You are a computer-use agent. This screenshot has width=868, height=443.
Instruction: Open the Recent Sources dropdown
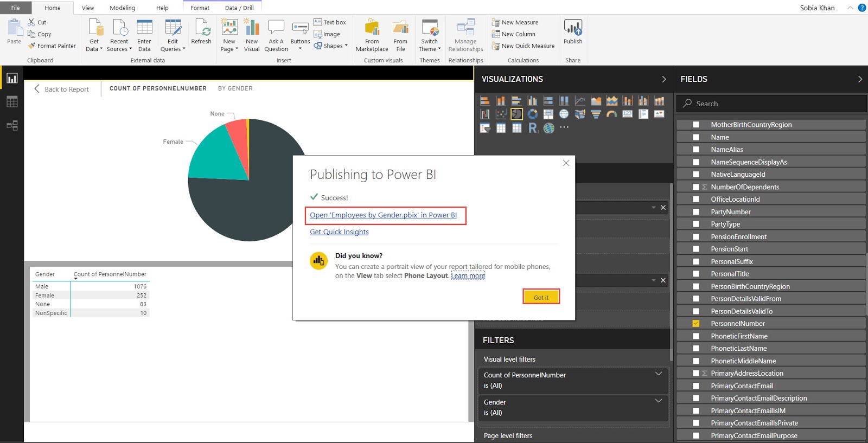[x=131, y=49]
